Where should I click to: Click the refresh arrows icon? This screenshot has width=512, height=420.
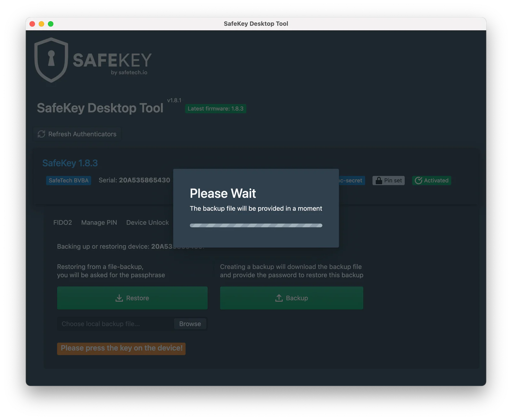(41, 134)
